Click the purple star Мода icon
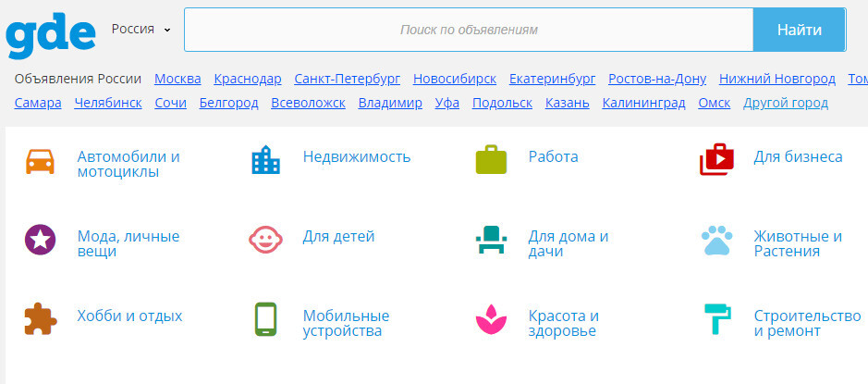 pyautogui.click(x=40, y=240)
